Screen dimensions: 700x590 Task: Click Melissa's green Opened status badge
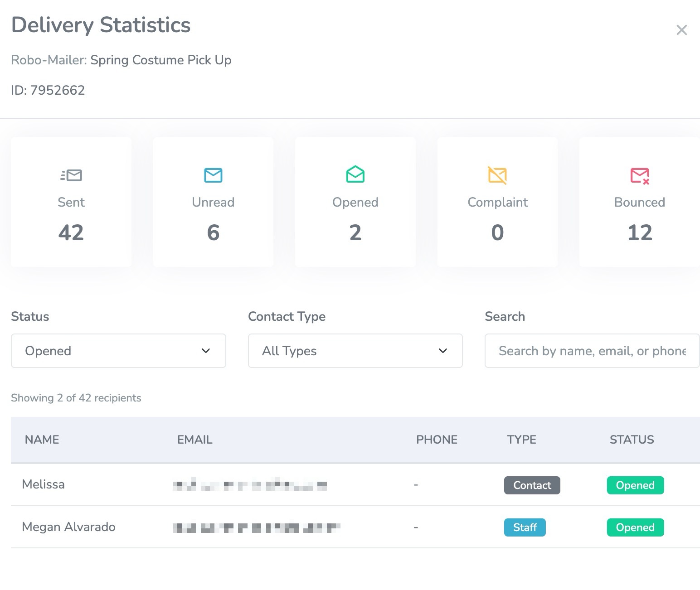coord(635,485)
